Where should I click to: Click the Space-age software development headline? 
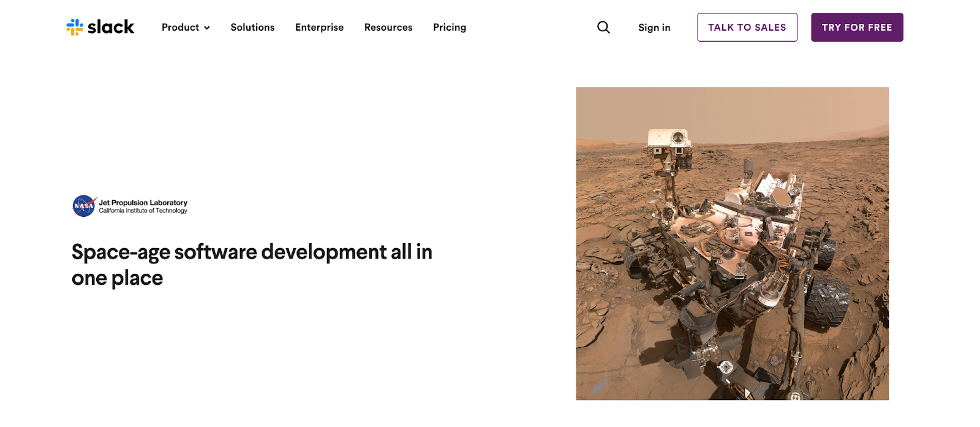252,265
